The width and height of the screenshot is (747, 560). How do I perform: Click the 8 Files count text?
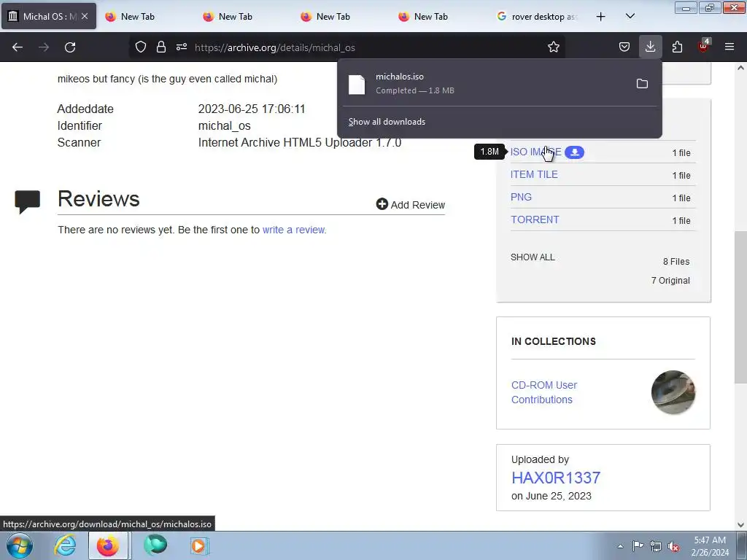click(676, 262)
